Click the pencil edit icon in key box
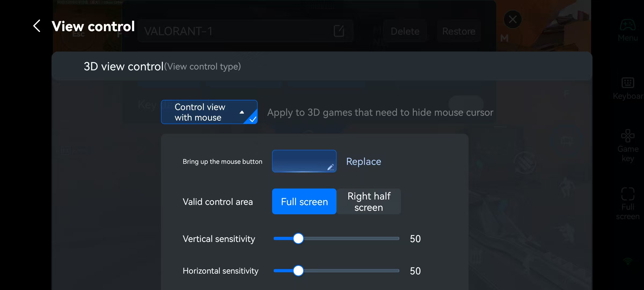 tap(330, 167)
